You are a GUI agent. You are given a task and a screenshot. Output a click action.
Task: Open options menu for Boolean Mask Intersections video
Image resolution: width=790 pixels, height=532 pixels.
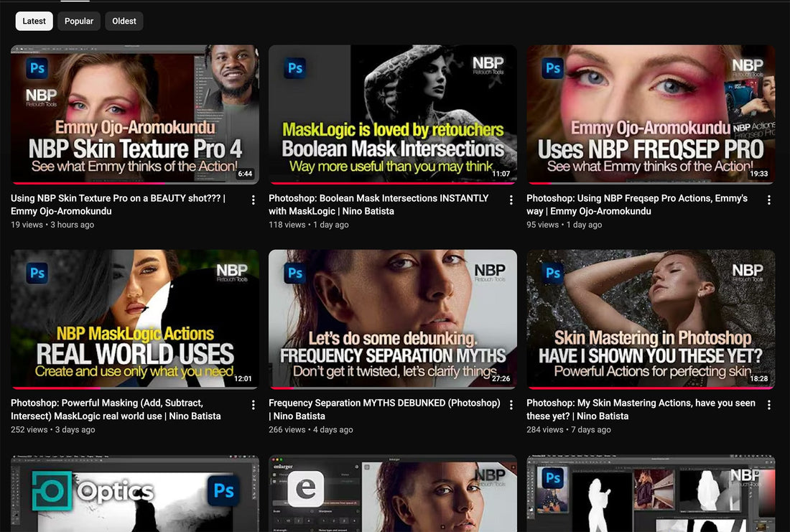point(511,200)
